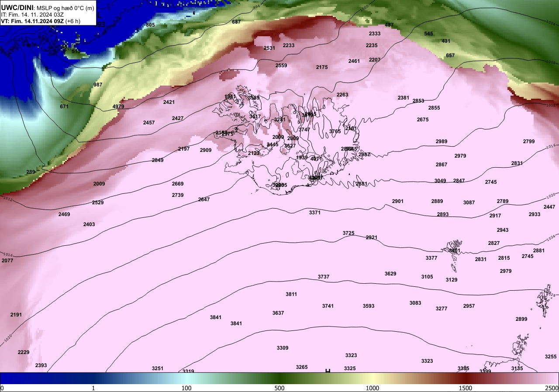This screenshot has height=392, width=559.
Task: Click the 4071 height value
Action: [x=316, y=159]
